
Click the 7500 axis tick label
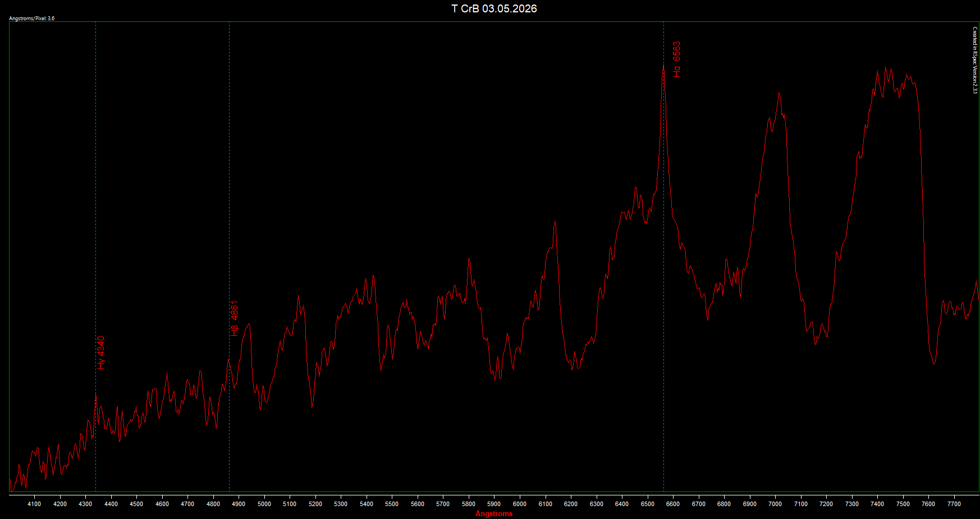[903, 504]
